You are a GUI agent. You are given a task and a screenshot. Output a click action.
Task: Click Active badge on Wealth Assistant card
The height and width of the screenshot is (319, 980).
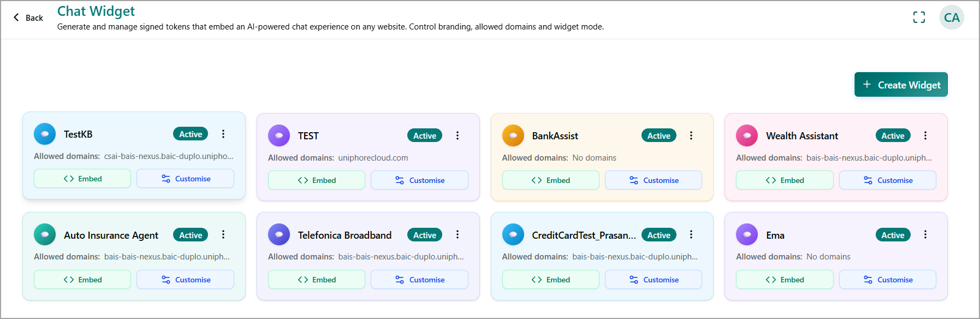(893, 135)
